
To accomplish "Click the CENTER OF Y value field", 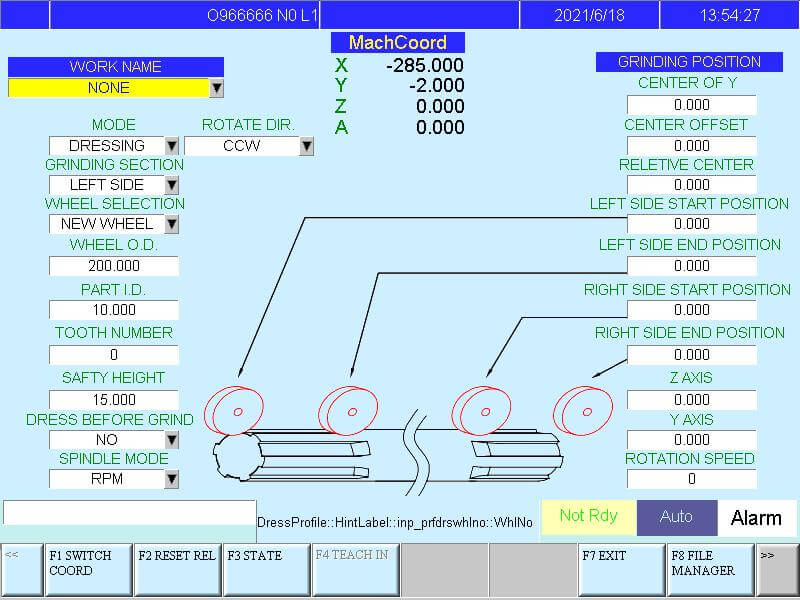I will pos(692,105).
